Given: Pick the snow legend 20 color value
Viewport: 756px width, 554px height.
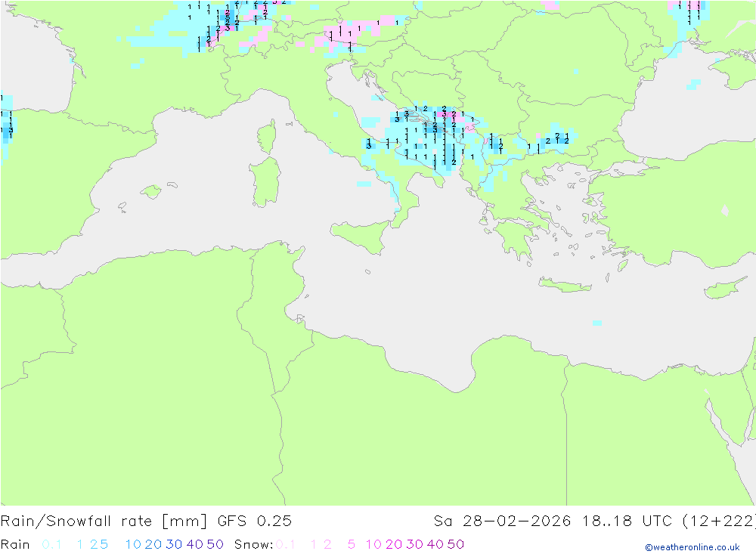Looking at the screenshot, I should 394,544.
